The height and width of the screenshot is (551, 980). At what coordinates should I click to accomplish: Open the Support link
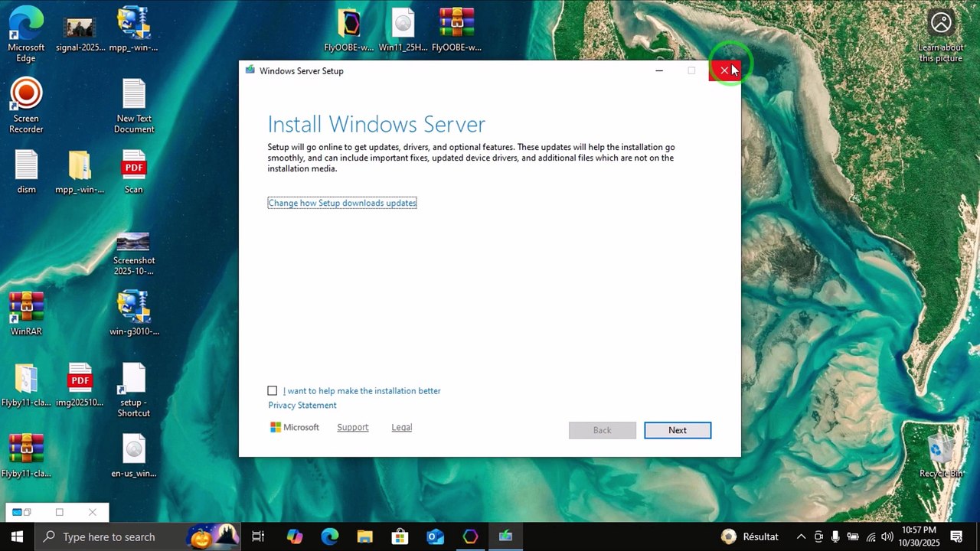tap(353, 427)
